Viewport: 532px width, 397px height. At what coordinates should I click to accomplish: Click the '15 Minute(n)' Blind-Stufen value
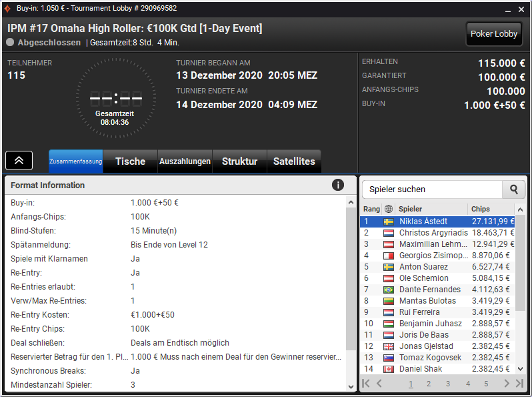pyautogui.click(x=154, y=231)
